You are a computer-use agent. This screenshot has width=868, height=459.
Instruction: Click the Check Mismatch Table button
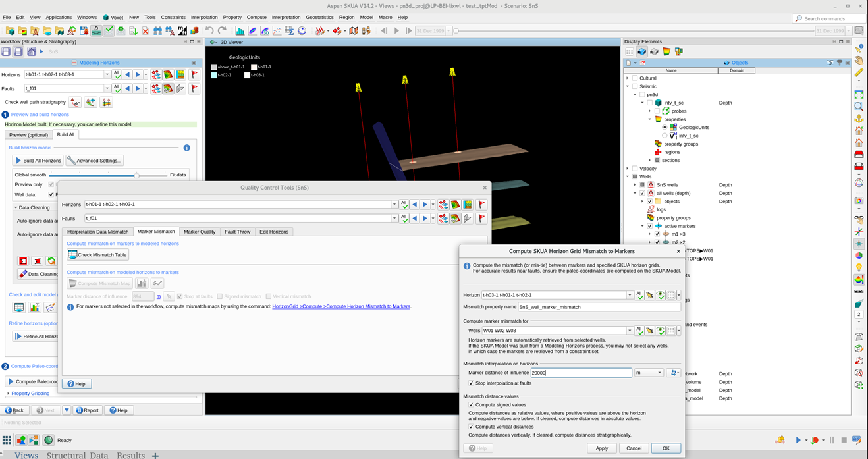(97, 255)
